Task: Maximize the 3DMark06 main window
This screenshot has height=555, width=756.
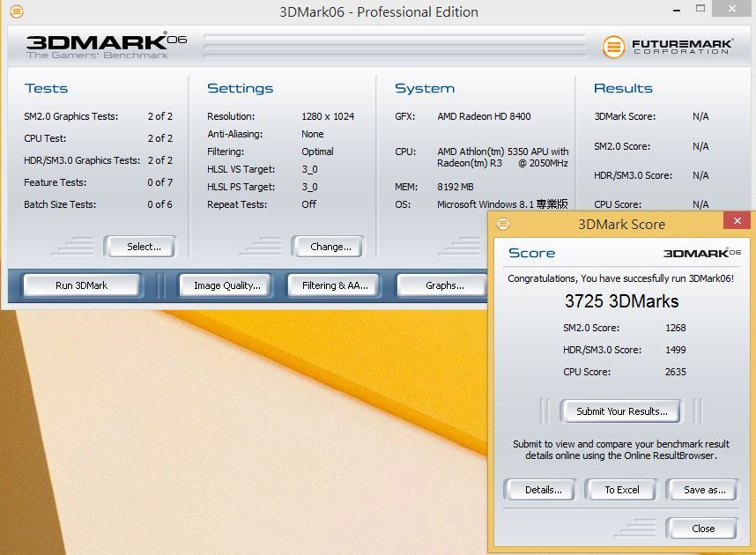Action: [x=700, y=9]
